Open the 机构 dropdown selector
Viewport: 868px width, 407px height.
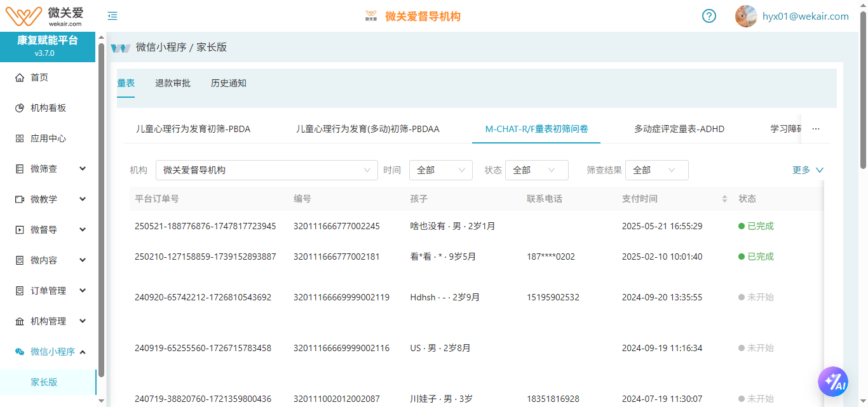(267, 170)
